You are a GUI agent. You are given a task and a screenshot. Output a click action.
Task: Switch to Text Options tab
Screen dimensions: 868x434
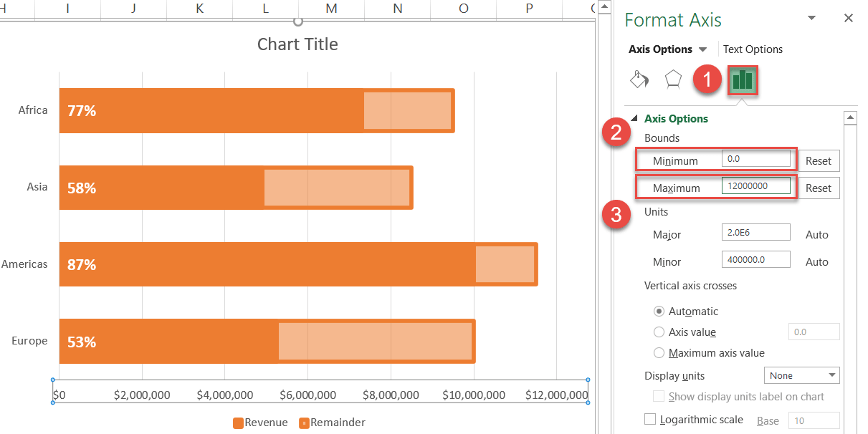pyautogui.click(x=753, y=49)
